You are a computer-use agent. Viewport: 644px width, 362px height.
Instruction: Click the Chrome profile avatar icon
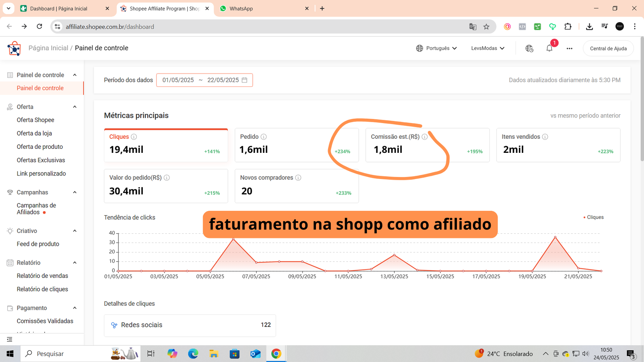pyautogui.click(x=620, y=27)
